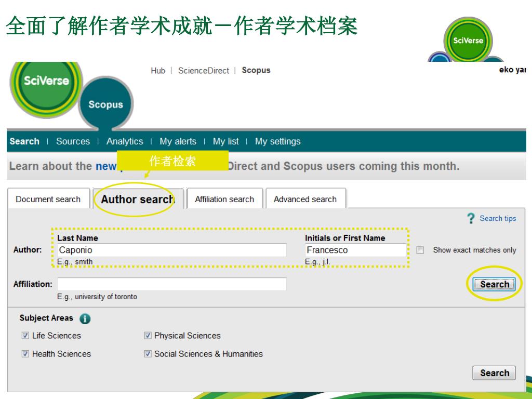Viewport: 532px width, 399px height.
Task: Click the empty Affiliation input field
Action: click(x=171, y=284)
